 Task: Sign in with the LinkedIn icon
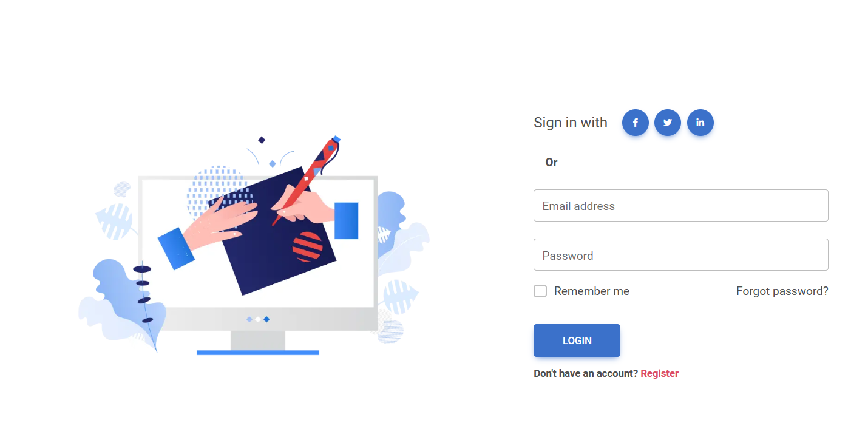pos(700,123)
